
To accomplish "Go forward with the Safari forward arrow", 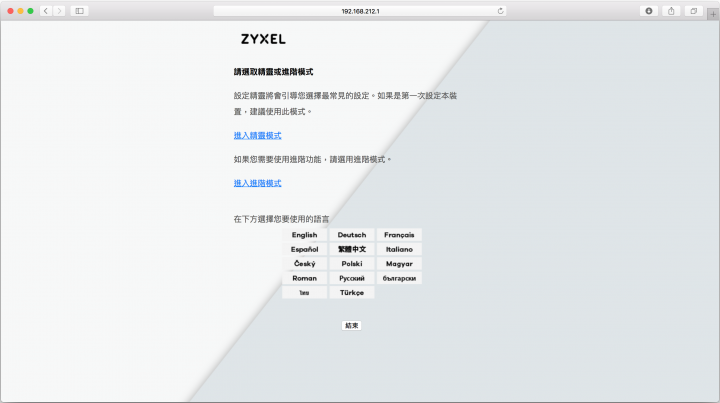I will click(x=59, y=11).
